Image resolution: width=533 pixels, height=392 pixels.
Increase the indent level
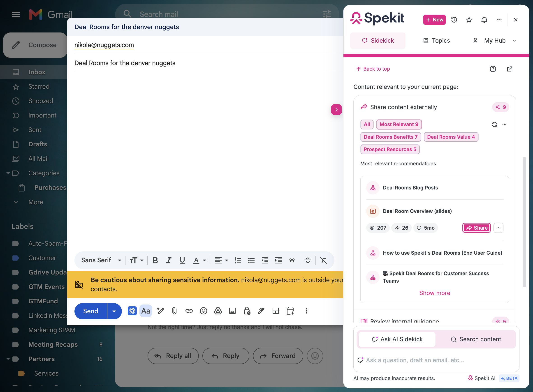click(x=278, y=260)
